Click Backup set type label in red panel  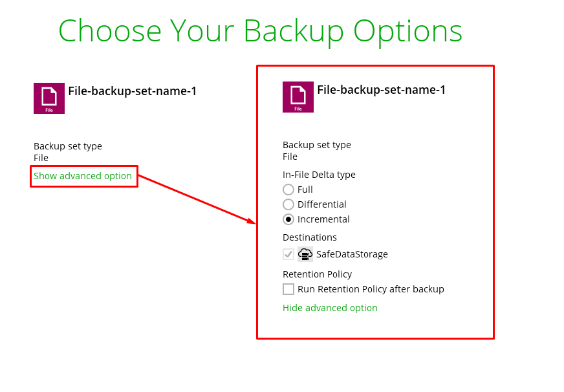click(x=317, y=145)
